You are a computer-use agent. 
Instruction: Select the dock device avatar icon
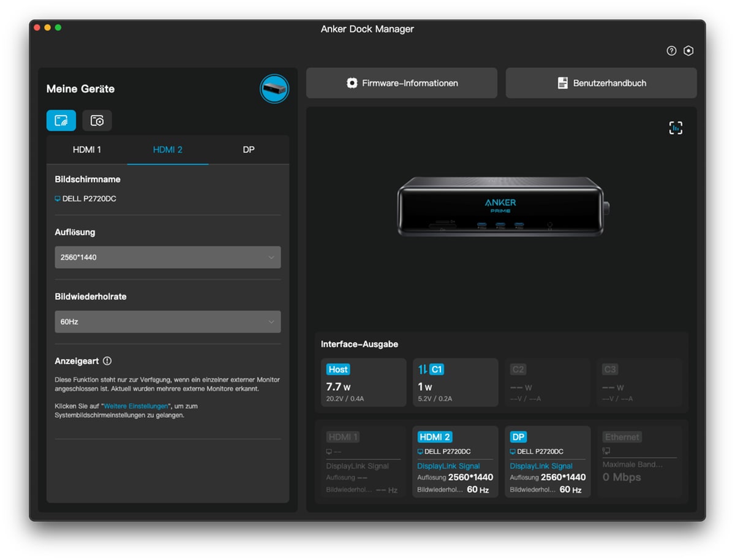click(x=274, y=89)
